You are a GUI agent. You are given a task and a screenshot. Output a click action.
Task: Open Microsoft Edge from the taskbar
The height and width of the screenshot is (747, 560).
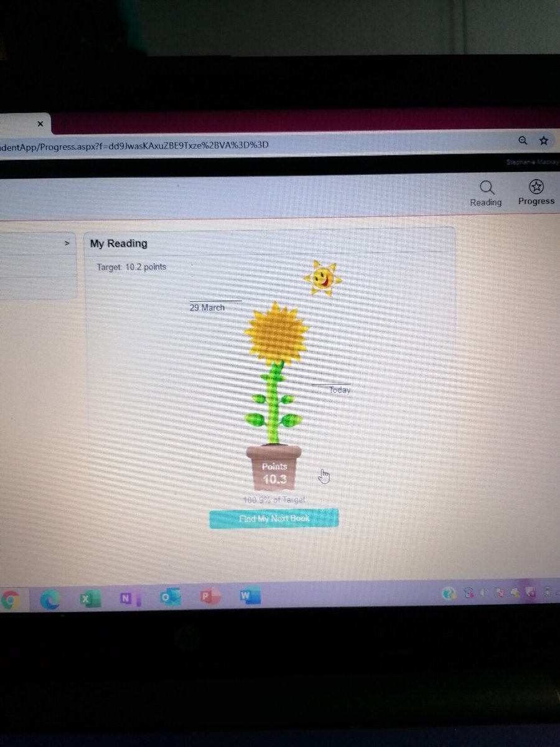pyautogui.click(x=50, y=599)
